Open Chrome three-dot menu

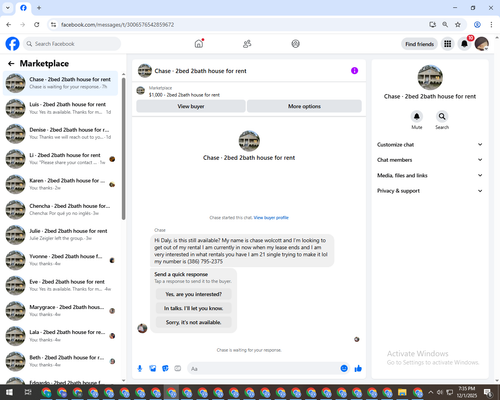[x=491, y=25]
